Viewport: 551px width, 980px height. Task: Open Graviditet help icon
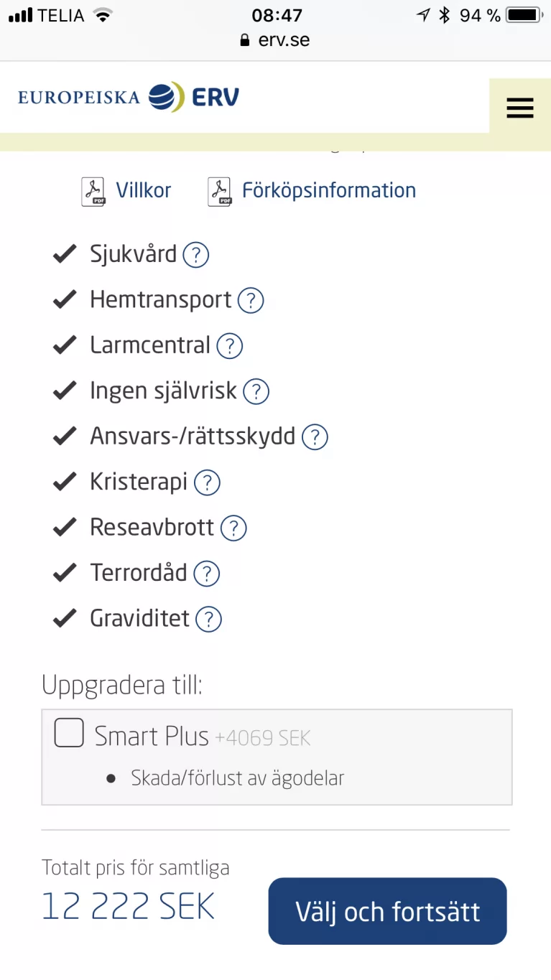point(208,619)
